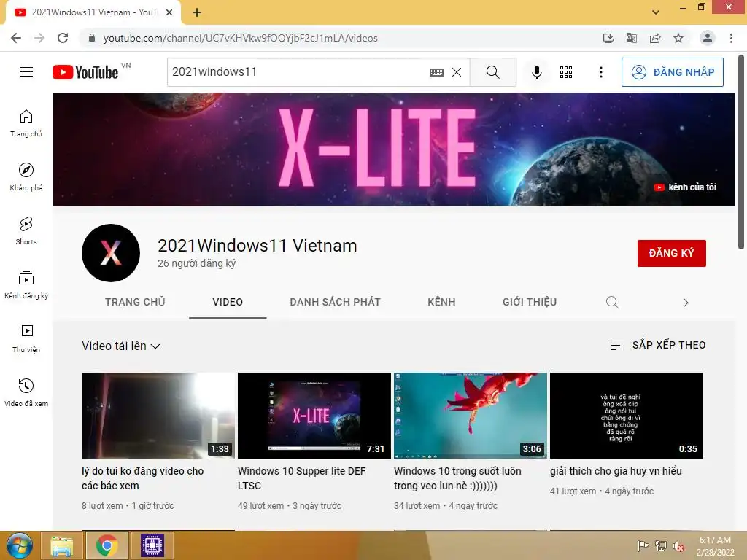This screenshot has height=560, width=747.
Task: Click the share page icon in address bar
Action: click(655, 38)
